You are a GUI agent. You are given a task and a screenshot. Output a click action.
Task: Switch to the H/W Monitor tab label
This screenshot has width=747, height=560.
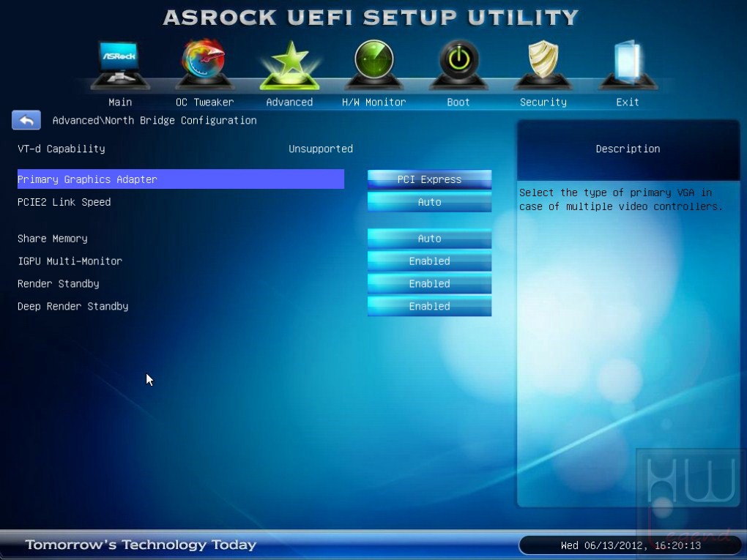tap(374, 102)
